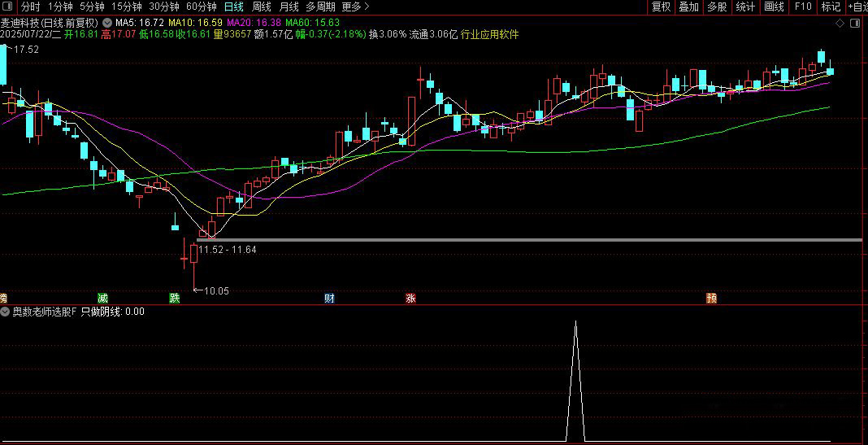Expand the 麦迪科技 indicator dropdown arrow

coord(106,23)
